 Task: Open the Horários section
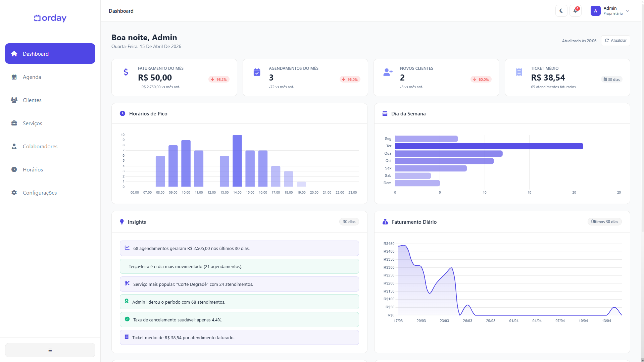33,169
